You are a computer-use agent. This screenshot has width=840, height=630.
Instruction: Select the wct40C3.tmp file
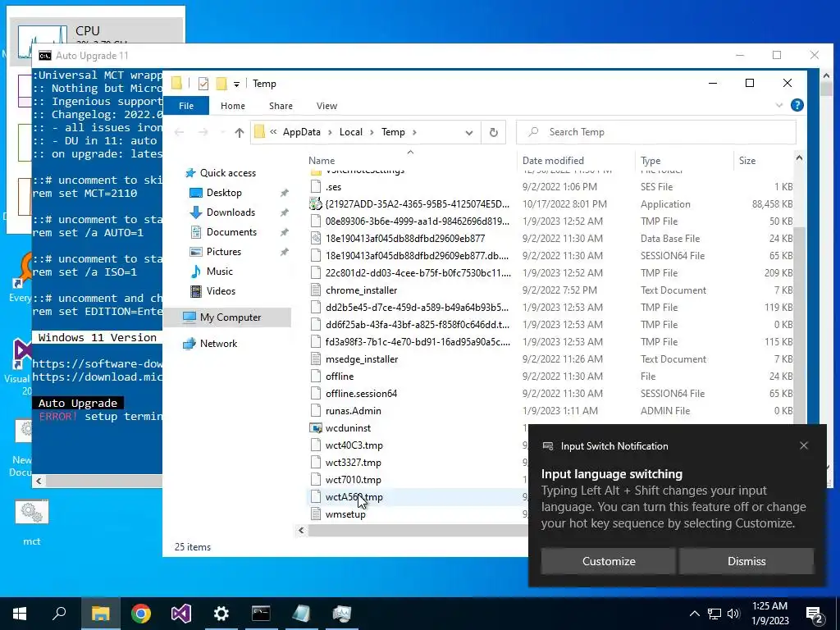tap(354, 445)
